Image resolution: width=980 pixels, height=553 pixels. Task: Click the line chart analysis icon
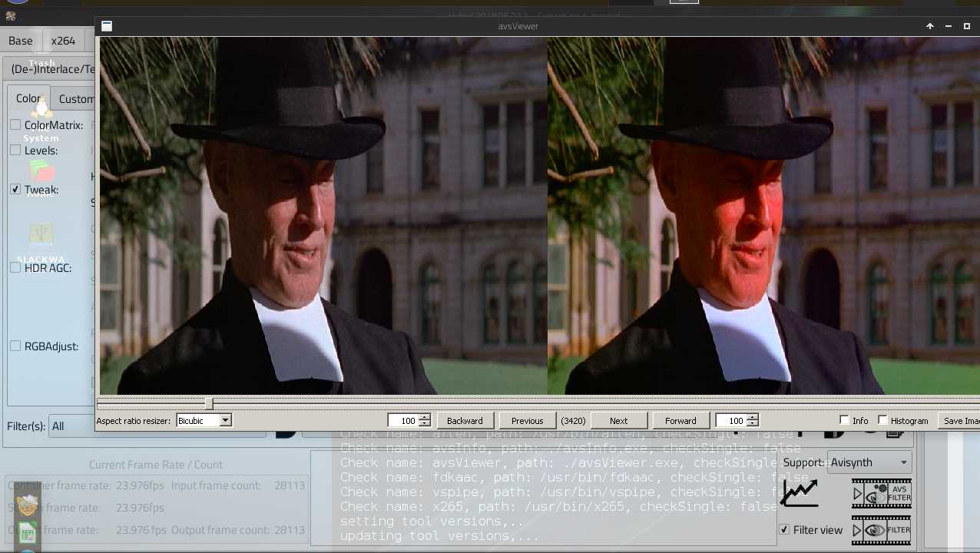799,493
